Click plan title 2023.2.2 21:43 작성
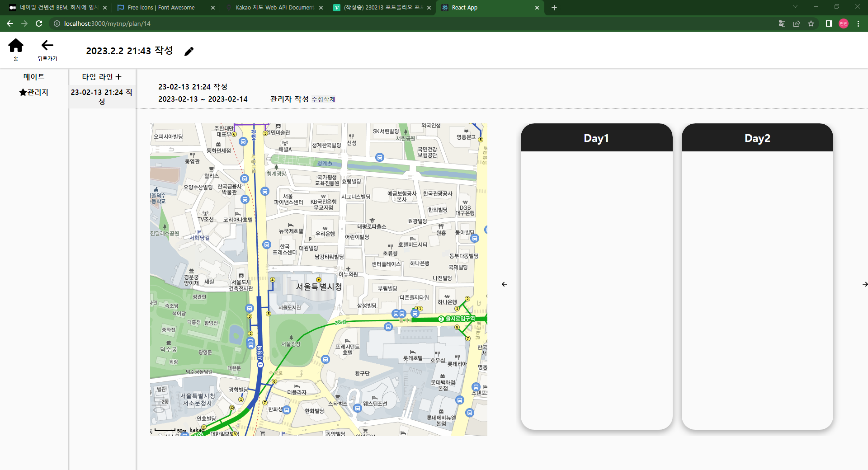 (130, 51)
